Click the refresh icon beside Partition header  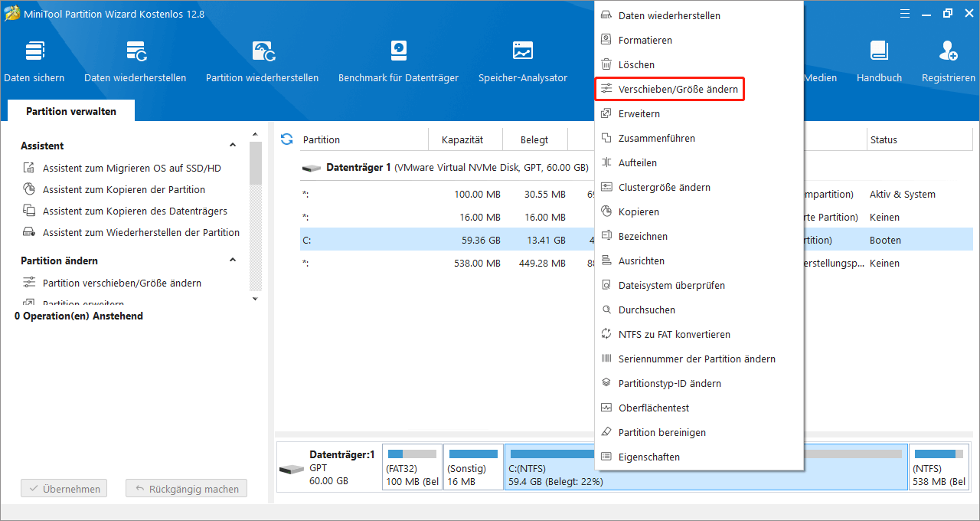click(x=287, y=139)
